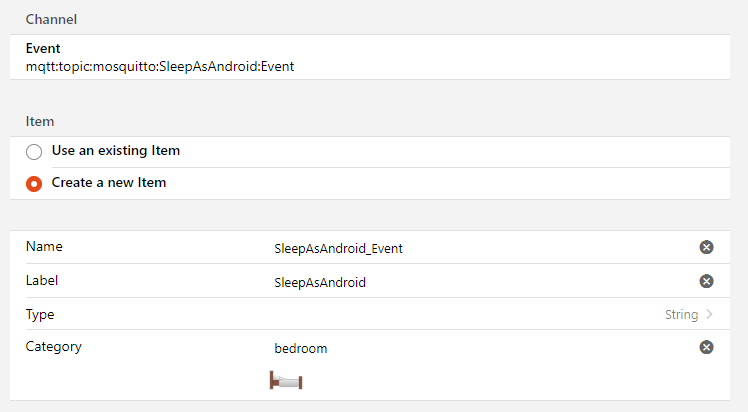Select the 'Create a new Item' radio button
Viewport: 748px width, 412px height.
(34, 184)
